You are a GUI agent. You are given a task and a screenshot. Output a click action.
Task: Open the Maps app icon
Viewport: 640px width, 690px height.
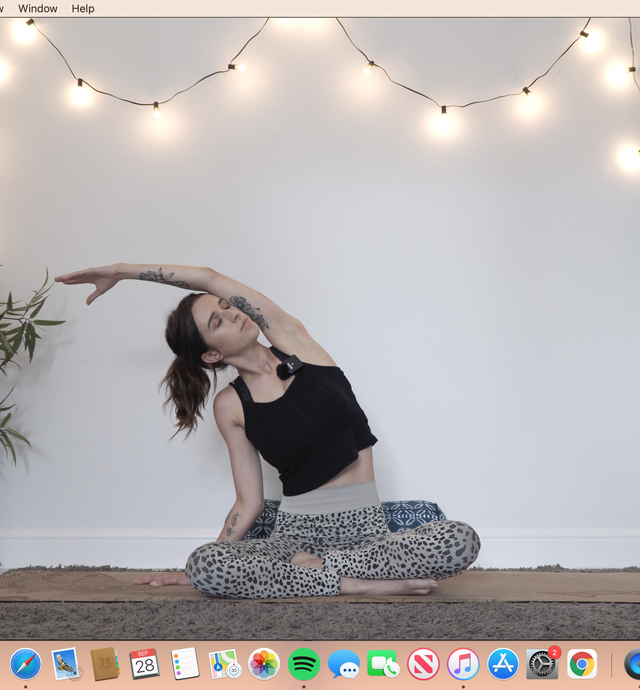pyautogui.click(x=224, y=664)
